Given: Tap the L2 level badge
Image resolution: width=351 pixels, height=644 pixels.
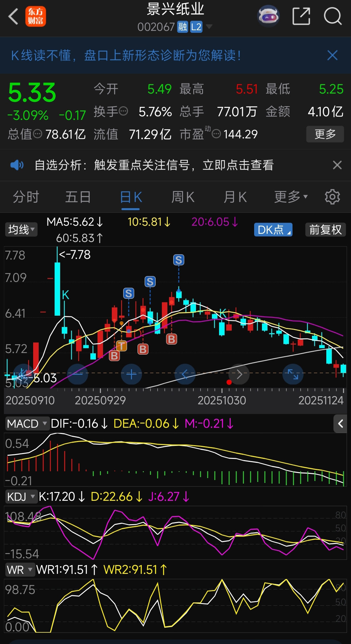Looking at the screenshot, I should pos(196,27).
